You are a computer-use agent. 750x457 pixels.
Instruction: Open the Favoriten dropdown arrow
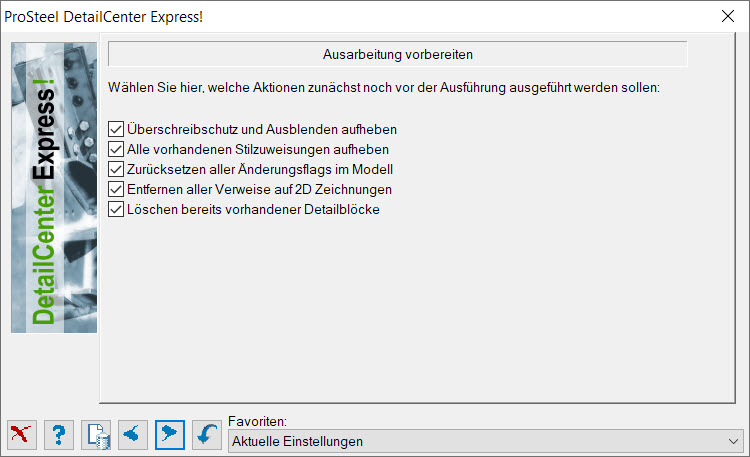point(733,441)
